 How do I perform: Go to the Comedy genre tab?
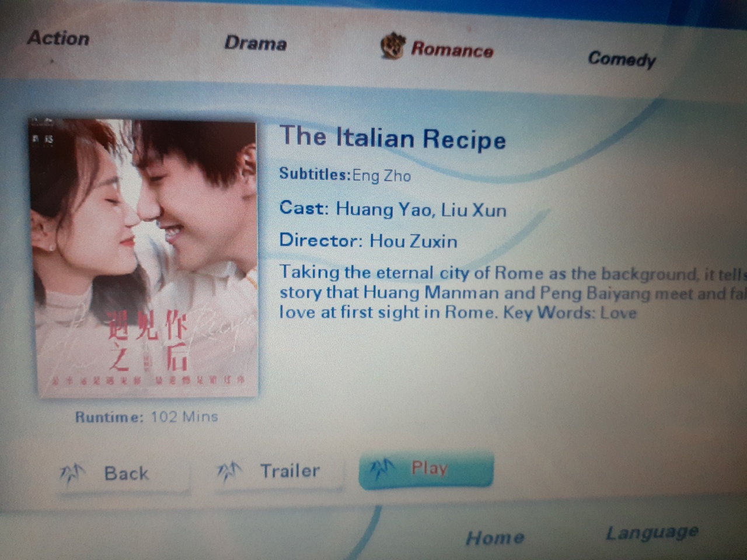pyautogui.click(x=622, y=59)
